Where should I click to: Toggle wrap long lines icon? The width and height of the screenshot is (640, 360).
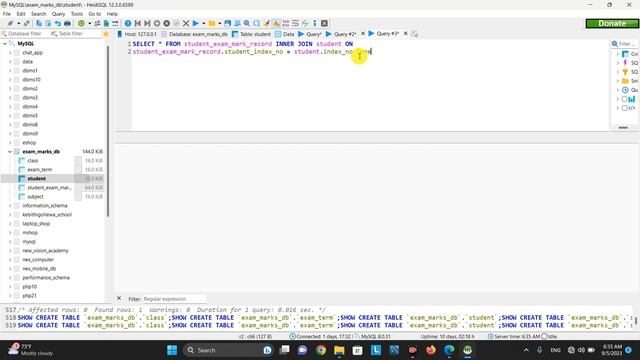coord(295,23)
